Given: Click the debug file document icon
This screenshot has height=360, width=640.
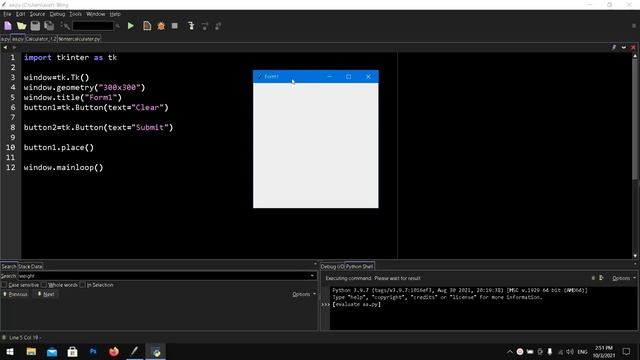Looking at the screenshot, I should click(x=147, y=26).
